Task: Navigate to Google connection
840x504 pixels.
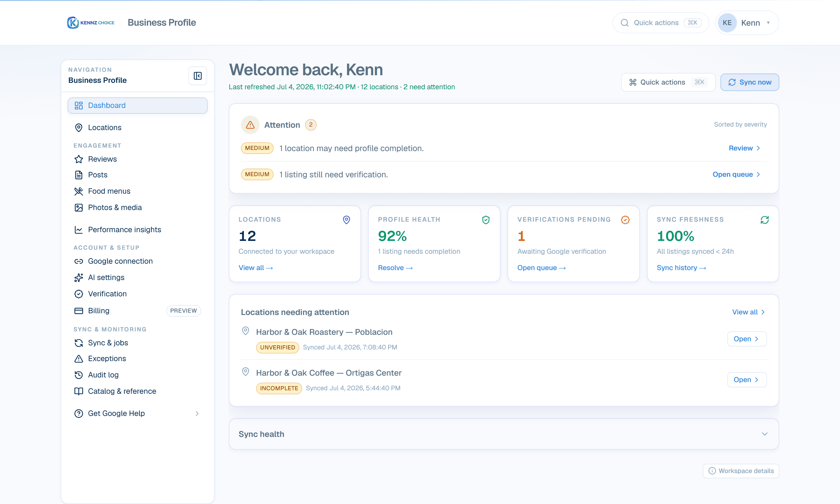Action: tap(137, 261)
